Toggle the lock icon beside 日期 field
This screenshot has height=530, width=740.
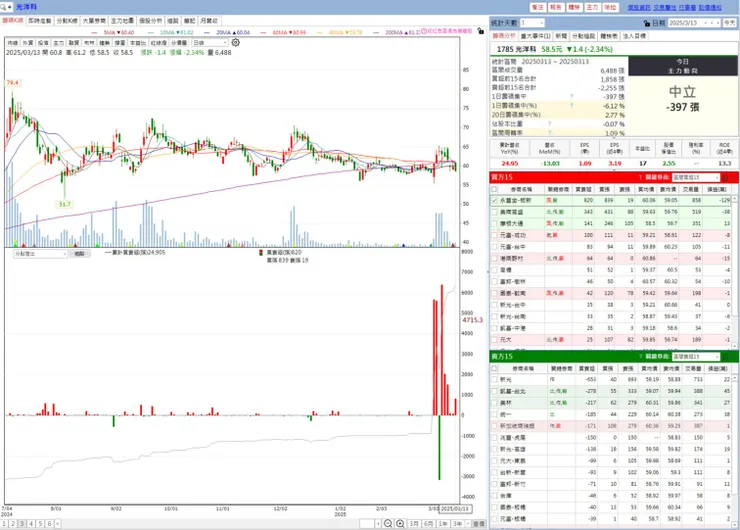coord(647,23)
